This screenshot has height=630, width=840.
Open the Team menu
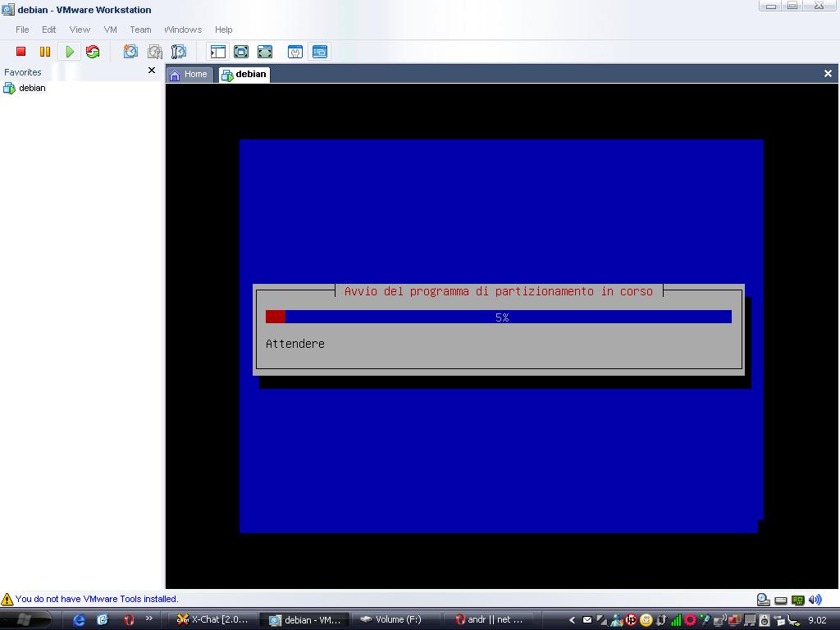click(x=140, y=30)
